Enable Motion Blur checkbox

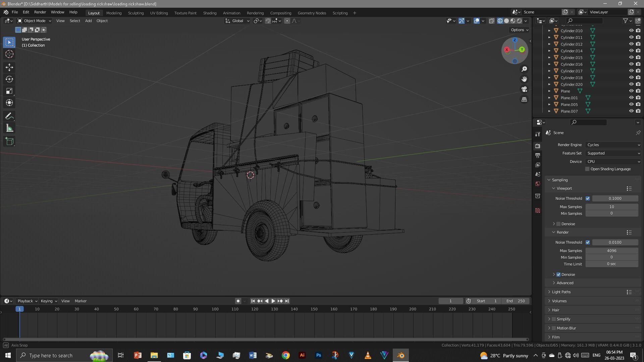click(554, 328)
